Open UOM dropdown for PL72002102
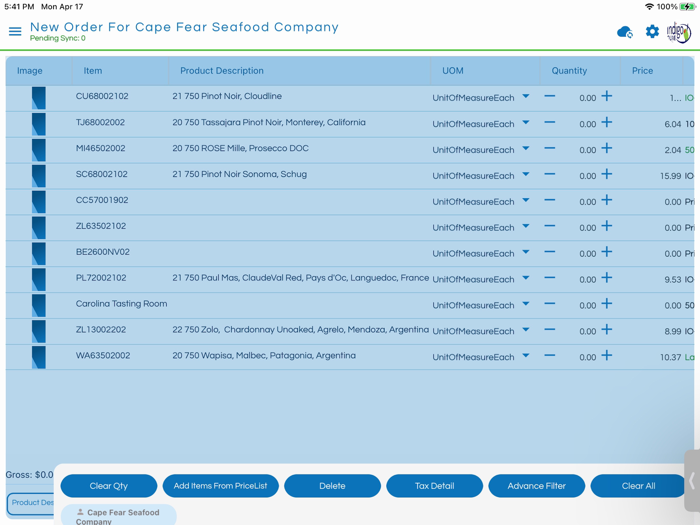The image size is (700, 525). point(526,277)
